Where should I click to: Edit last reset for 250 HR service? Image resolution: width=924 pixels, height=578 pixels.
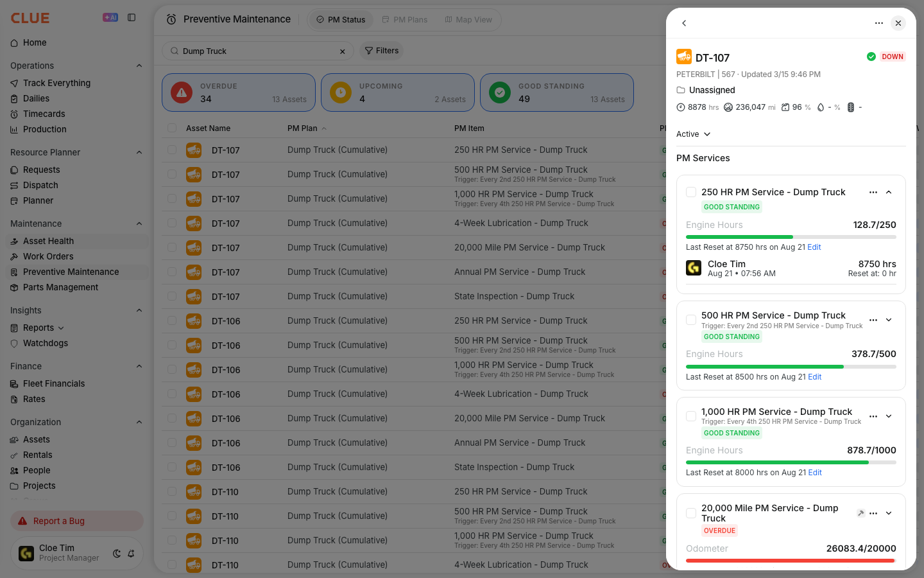point(814,247)
